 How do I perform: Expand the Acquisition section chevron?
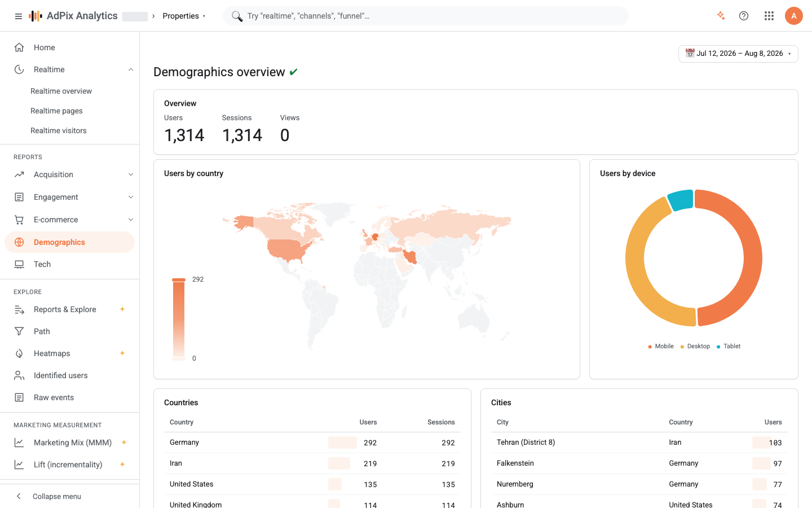(131, 174)
